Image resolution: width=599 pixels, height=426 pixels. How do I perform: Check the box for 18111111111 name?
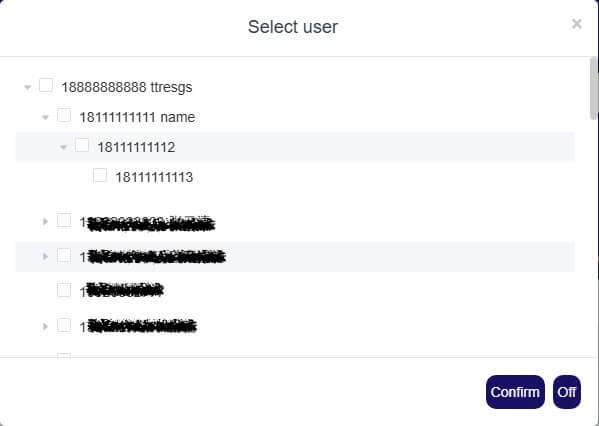pos(64,115)
